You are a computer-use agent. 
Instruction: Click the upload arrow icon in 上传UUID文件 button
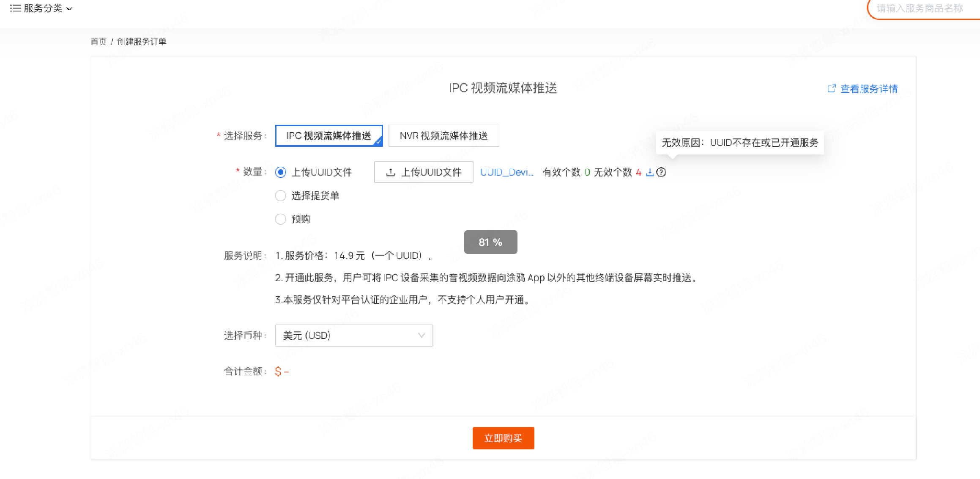pos(391,172)
